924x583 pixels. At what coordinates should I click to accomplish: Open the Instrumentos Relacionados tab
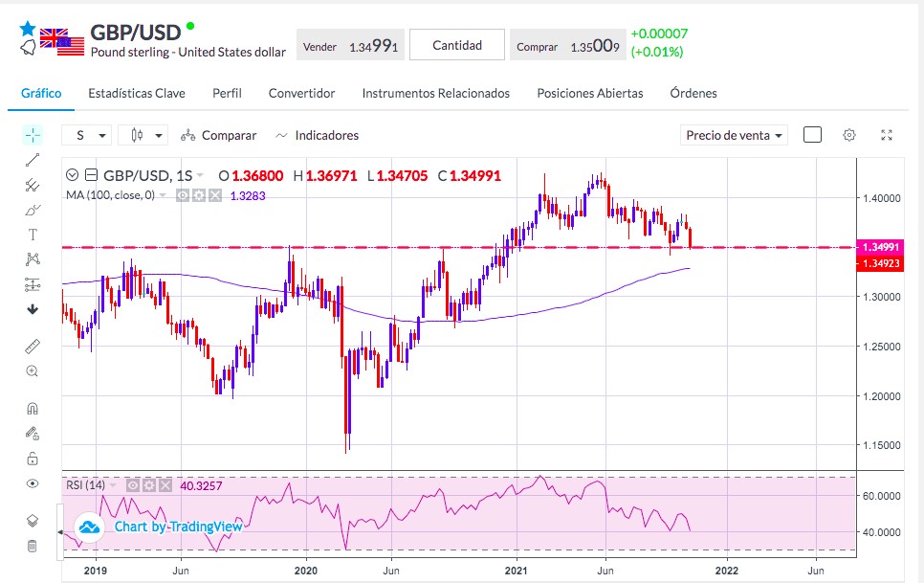(436, 93)
